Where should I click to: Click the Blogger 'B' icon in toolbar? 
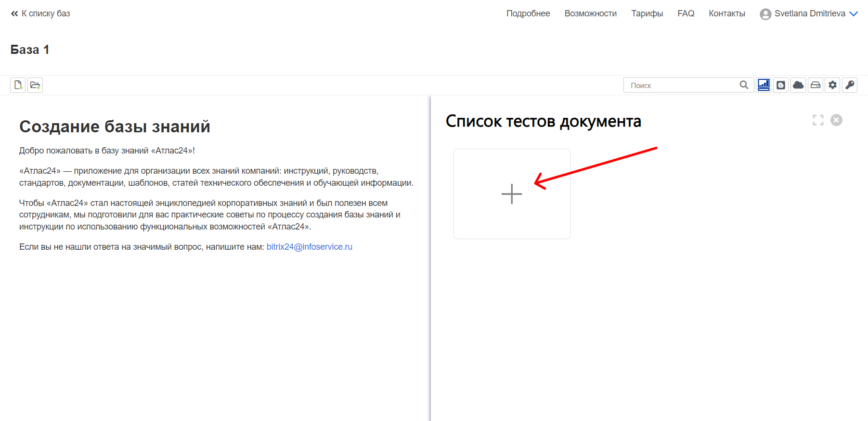[781, 85]
